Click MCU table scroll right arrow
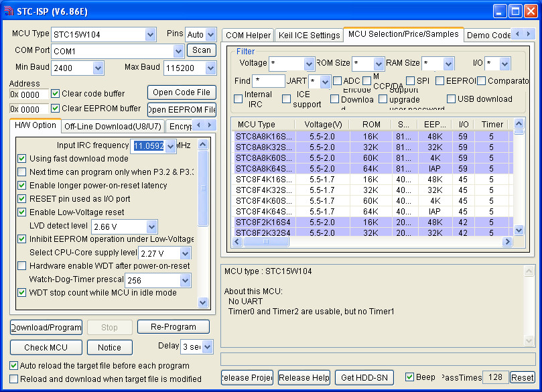This screenshot has height=392, width=542. pyautogui.click(x=507, y=241)
